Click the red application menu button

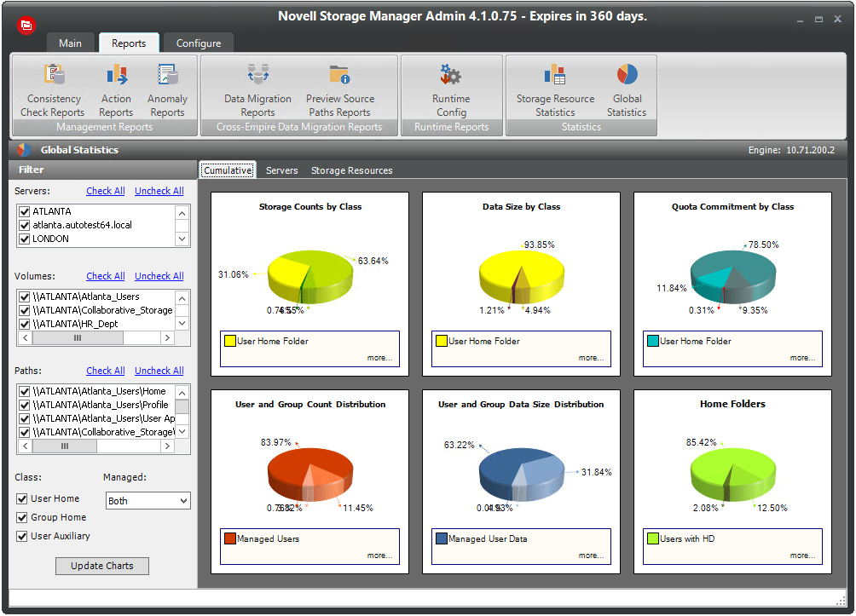(x=26, y=26)
